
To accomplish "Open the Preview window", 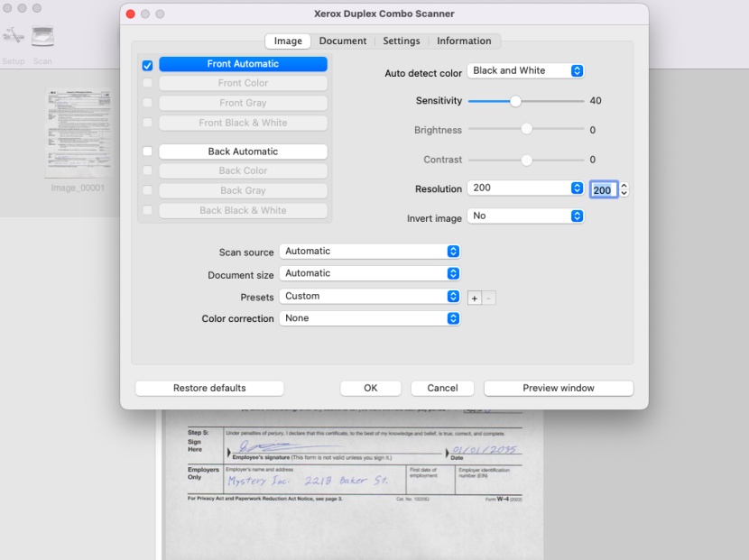I will pyautogui.click(x=558, y=388).
